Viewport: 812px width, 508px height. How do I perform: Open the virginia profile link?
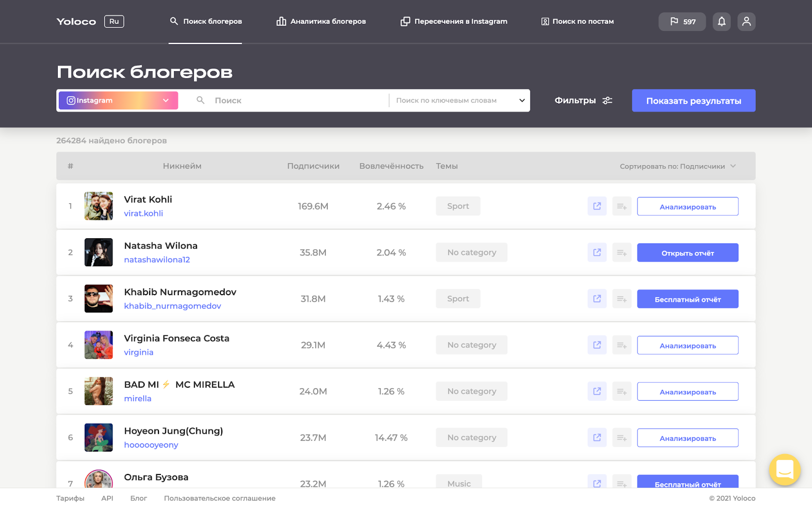(139, 352)
